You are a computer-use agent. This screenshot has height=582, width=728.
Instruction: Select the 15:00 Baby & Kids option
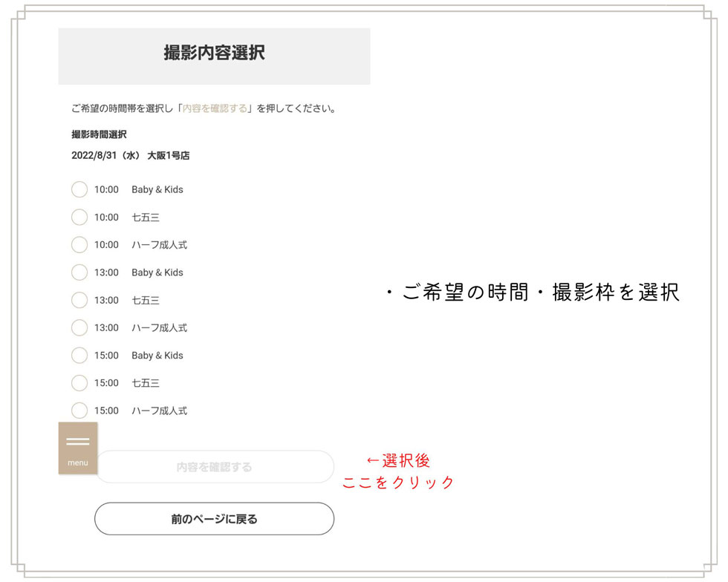coord(79,356)
